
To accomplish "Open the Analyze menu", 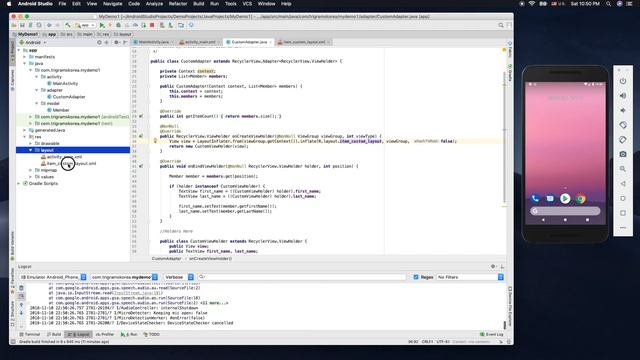I will pos(154,4).
